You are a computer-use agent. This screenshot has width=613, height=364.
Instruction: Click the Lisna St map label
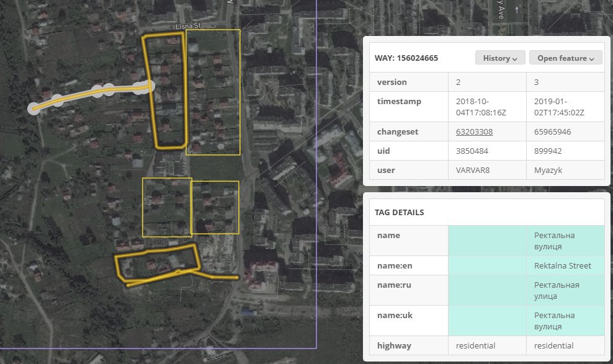(188, 26)
